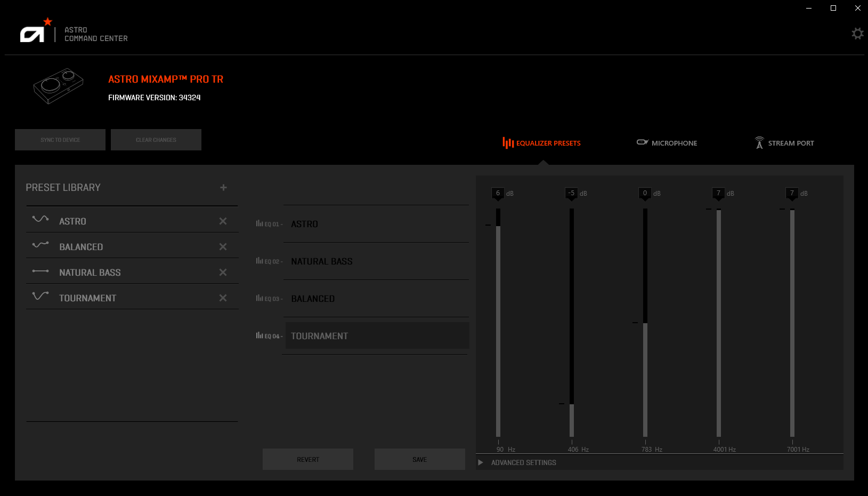The height and width of the screenshot is (496, 868).
Task: Select the TOURNAMENT name in EQ 04 slot
Action: click(320, 335)
